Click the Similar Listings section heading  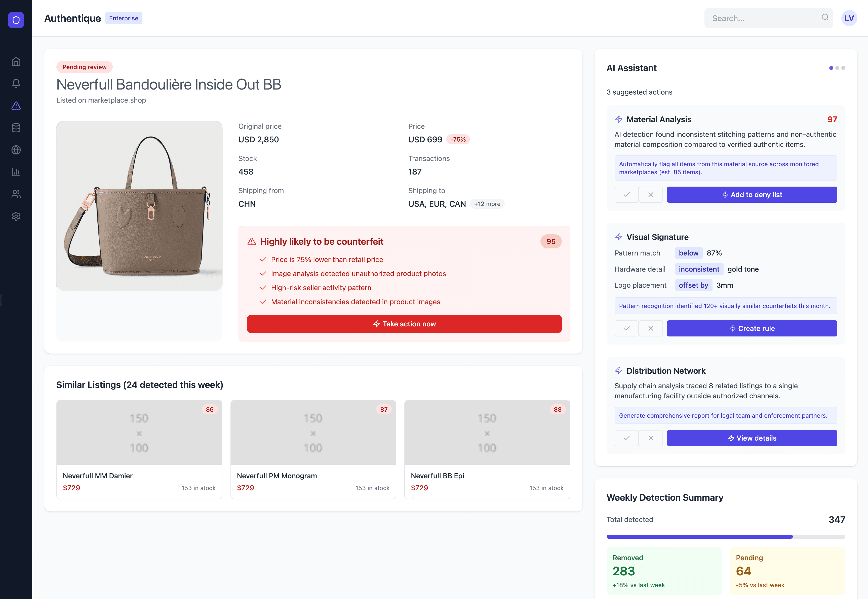coord(140,385)
